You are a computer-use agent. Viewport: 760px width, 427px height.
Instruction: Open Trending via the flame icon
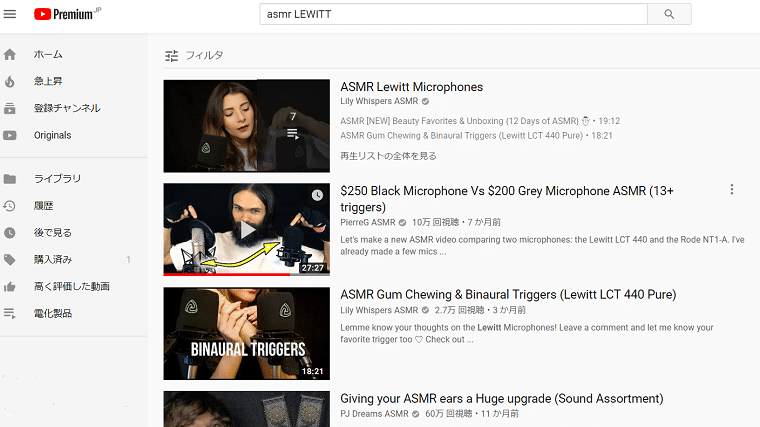point(10,81)
